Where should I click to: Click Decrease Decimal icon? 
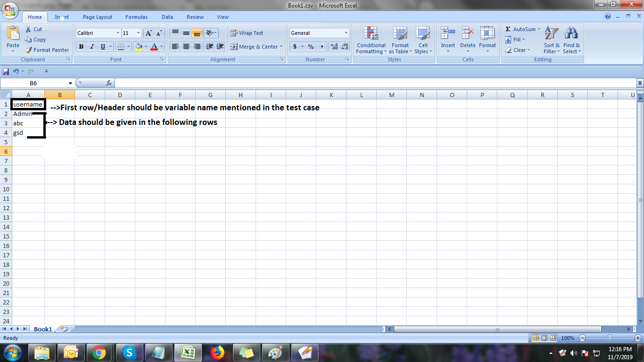point(345,47)
